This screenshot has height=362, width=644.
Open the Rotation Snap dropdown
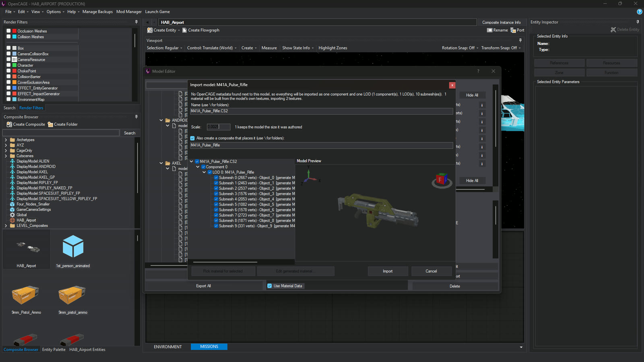pos(460,48)
